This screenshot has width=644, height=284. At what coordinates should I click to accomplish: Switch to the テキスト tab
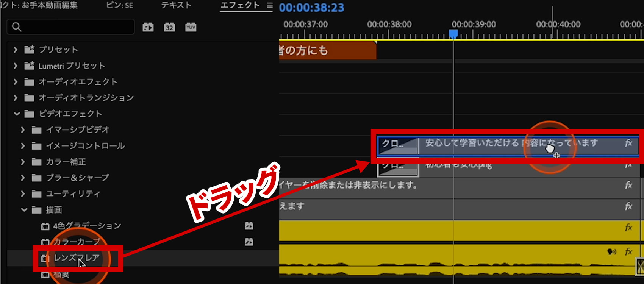(x=176, y=5)
